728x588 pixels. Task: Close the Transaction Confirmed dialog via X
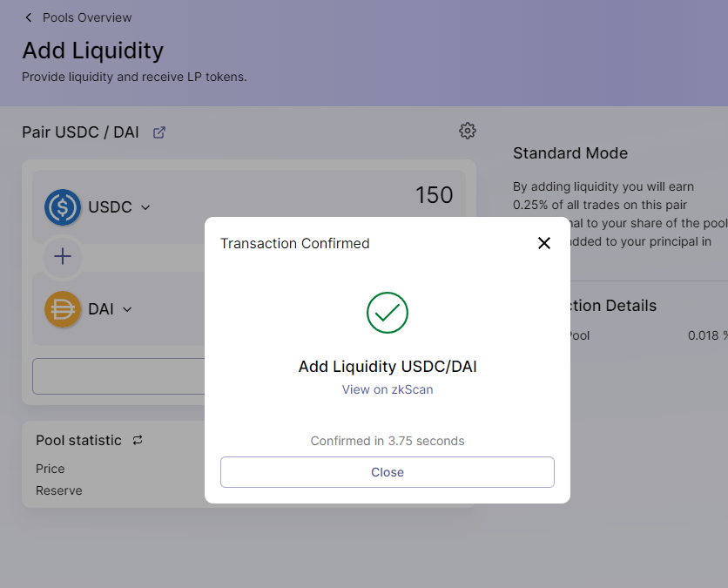(543, 243)
